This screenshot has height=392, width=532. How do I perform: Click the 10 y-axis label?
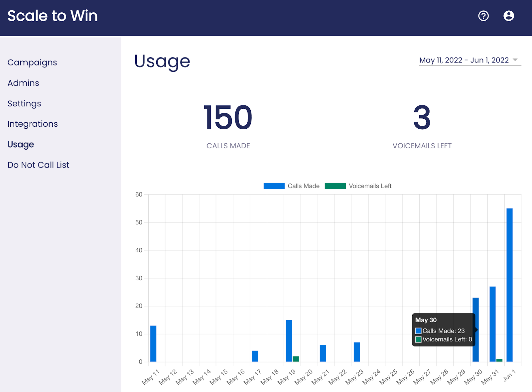[139, 334]
